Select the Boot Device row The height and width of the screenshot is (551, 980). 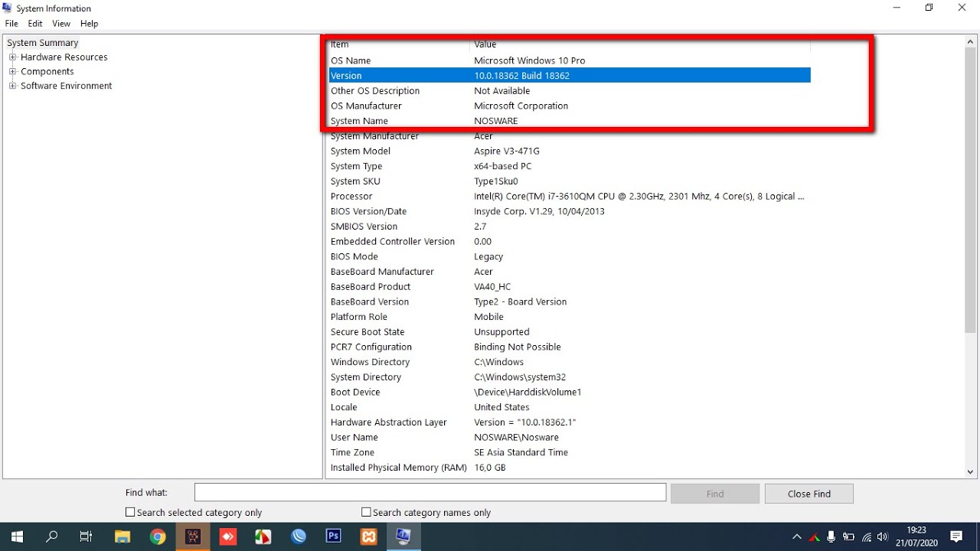[x=570, y=392]
